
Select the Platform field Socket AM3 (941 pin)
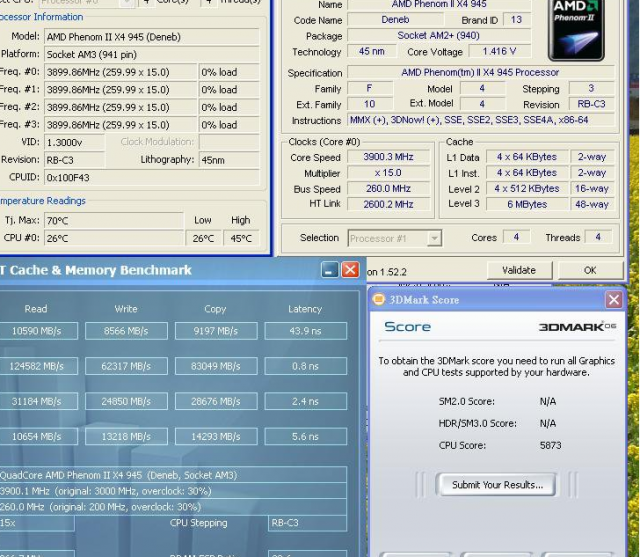tap(151, 54)
